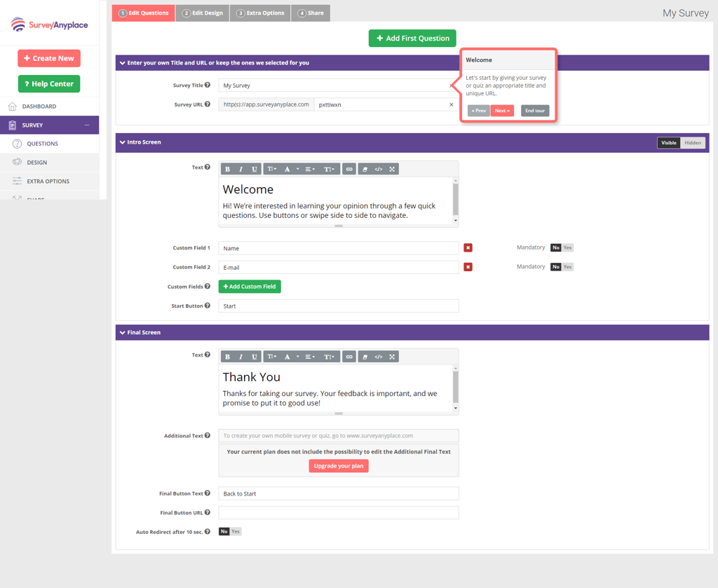Click Create New button
The height and width of the screenshot is (588, 718).
tap(49, 58)
